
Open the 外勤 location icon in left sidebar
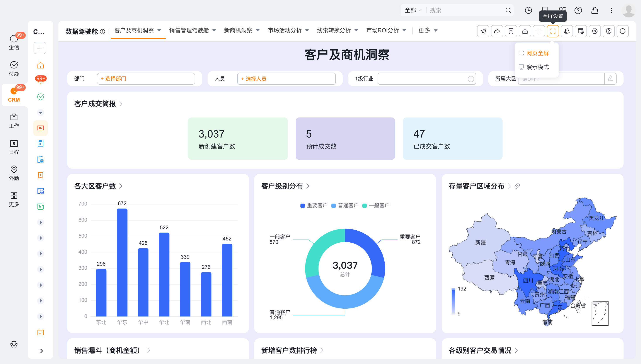14,173
